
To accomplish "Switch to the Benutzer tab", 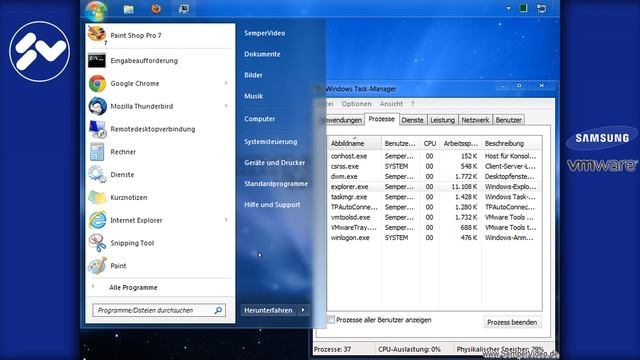I will click(509, 120).
